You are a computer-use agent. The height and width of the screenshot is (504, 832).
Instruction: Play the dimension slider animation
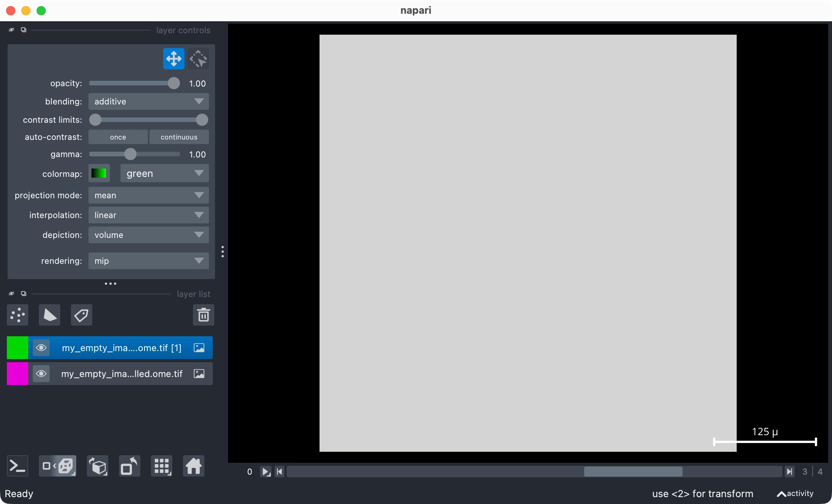[x=266, y=472]
